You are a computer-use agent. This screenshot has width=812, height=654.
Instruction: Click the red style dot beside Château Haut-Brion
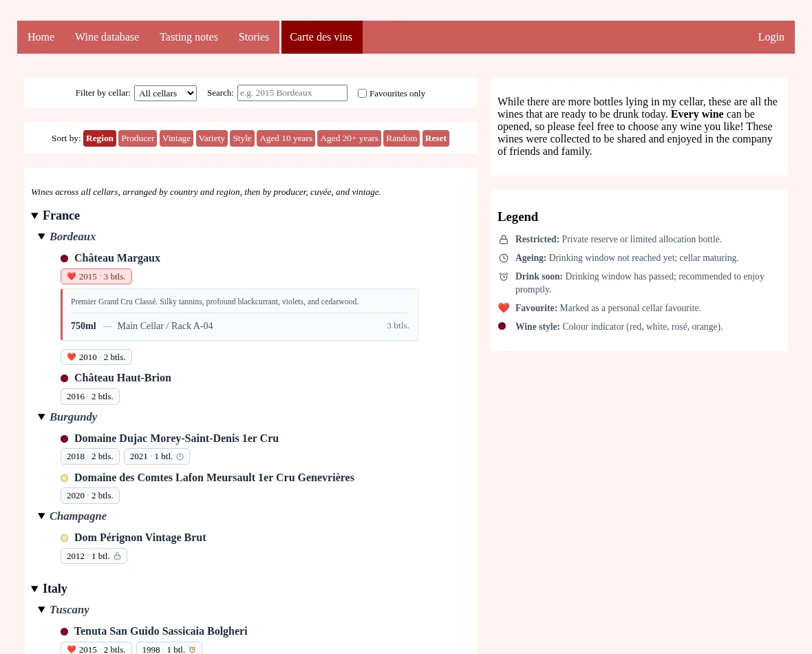click(64, 379)
